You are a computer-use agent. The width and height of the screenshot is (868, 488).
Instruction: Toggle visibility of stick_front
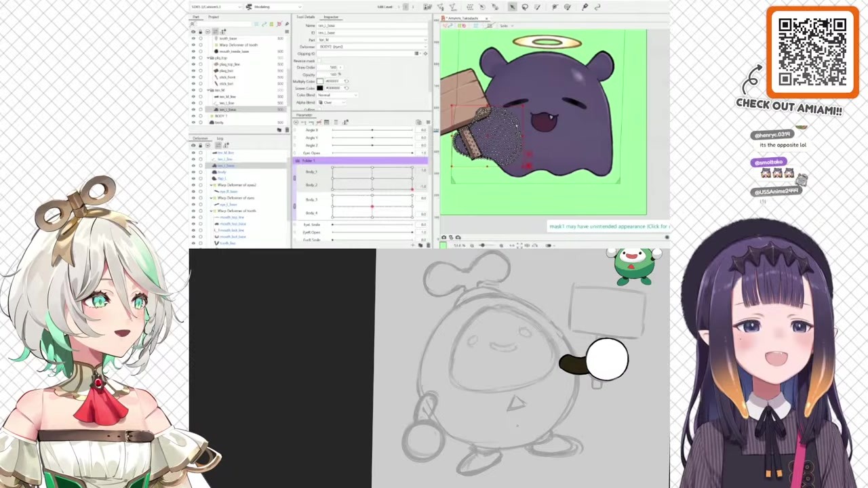(x=193, y=77)
